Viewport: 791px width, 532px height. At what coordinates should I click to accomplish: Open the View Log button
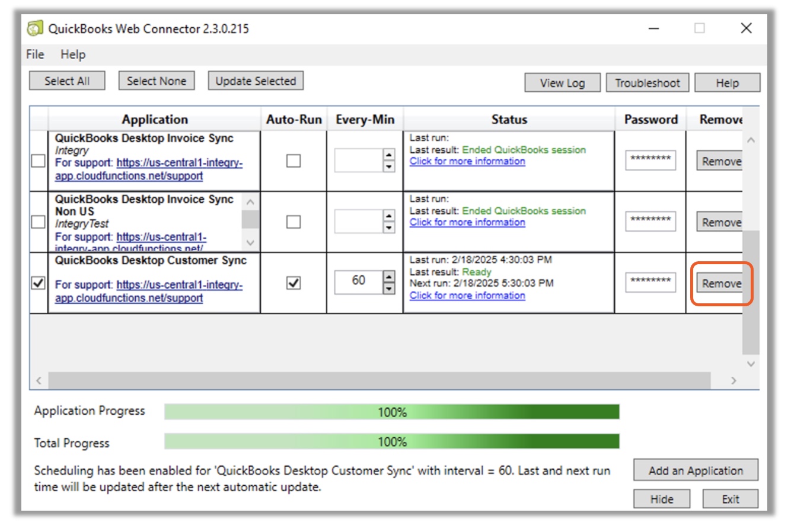(562, 83)
